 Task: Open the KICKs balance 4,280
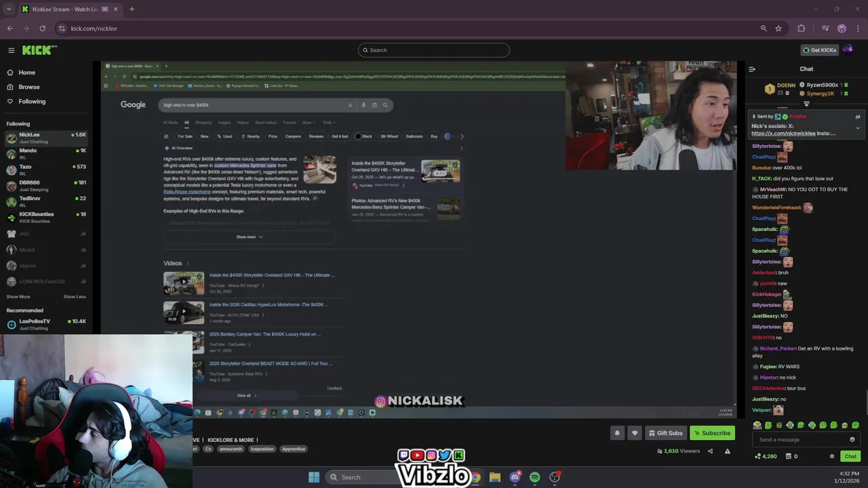[766, 457]
